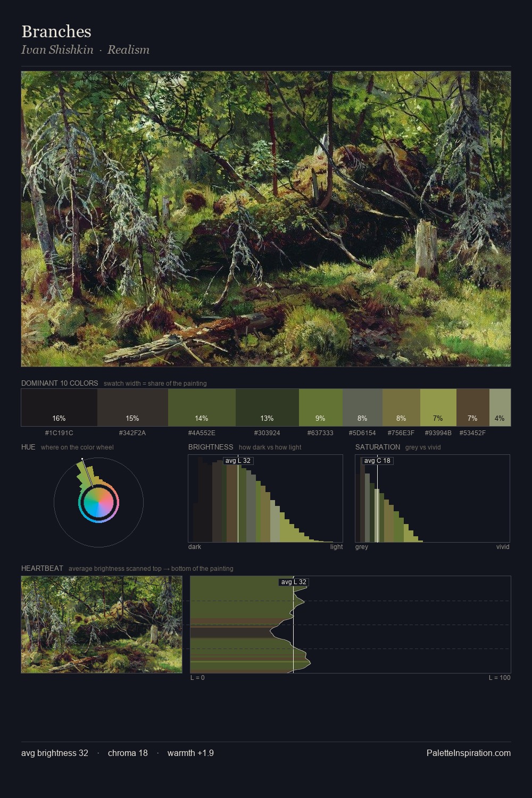The height and width of the screenshot is (798, 532).
Task: Click the saturation histogram chart
Action: [x=433, y=498]
